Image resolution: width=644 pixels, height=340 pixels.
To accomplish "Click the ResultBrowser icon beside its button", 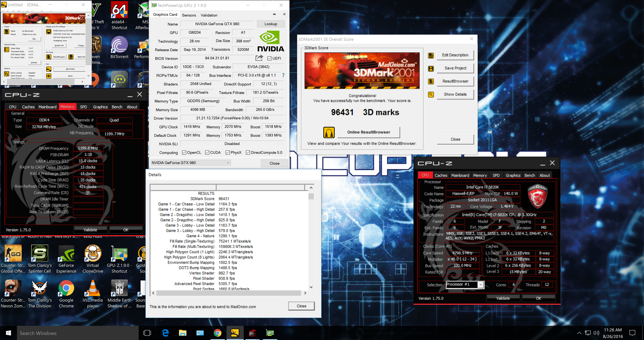I will 431,81.
